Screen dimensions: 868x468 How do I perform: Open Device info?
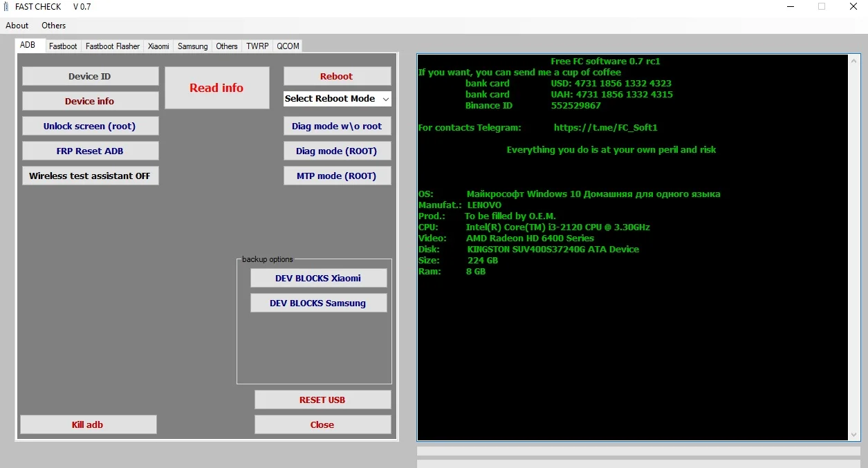pyautogui.click(x=90, y=101)
